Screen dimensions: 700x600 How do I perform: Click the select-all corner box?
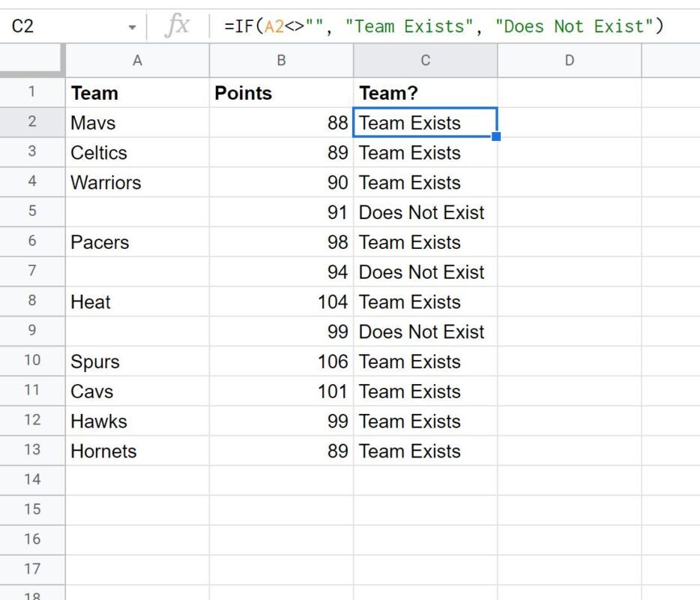pyautogui.click(x=31, y=59)
